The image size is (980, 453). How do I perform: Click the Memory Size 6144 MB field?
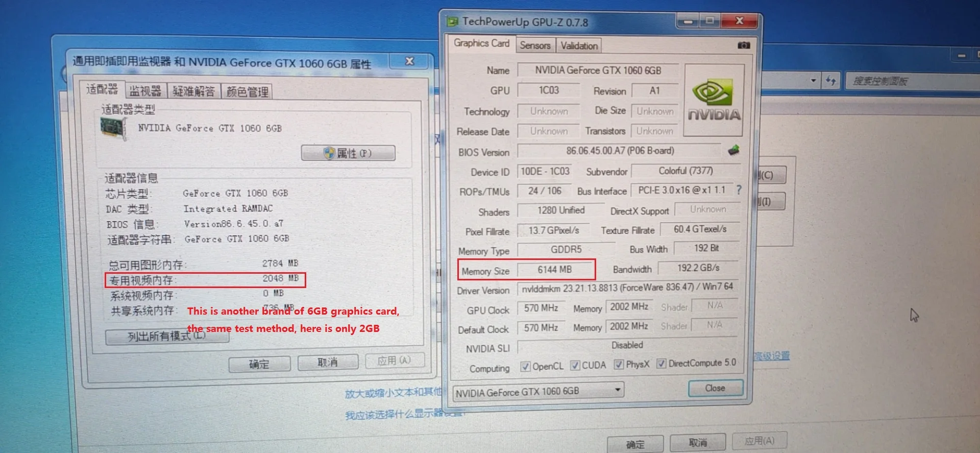555,270
